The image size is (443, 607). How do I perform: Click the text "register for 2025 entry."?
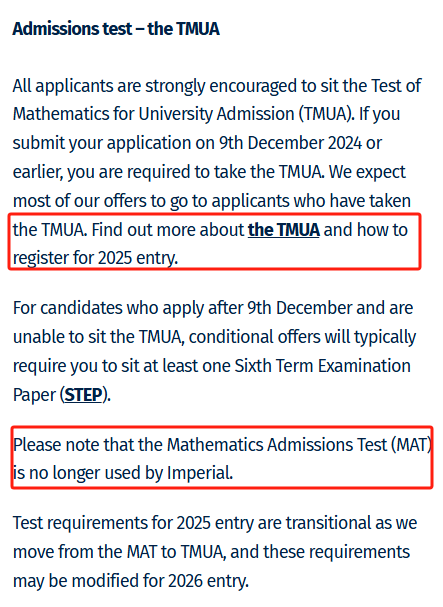95,258
